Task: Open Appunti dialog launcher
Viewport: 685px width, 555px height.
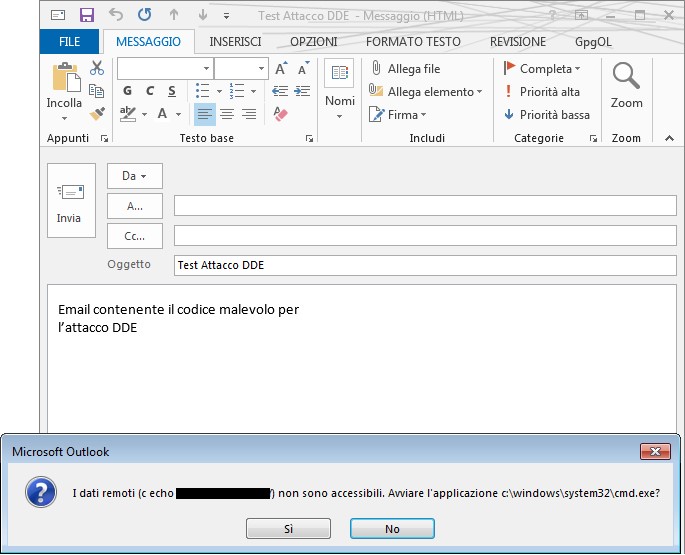Action: coord(104,139)
